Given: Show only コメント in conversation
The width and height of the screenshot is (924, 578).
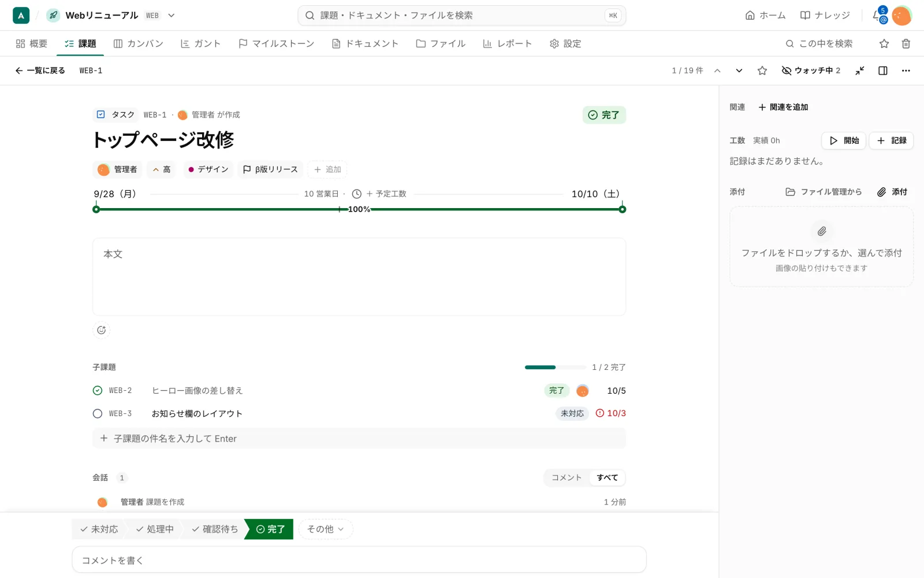Looking at the screenshot, I should [x=567, y=477].
